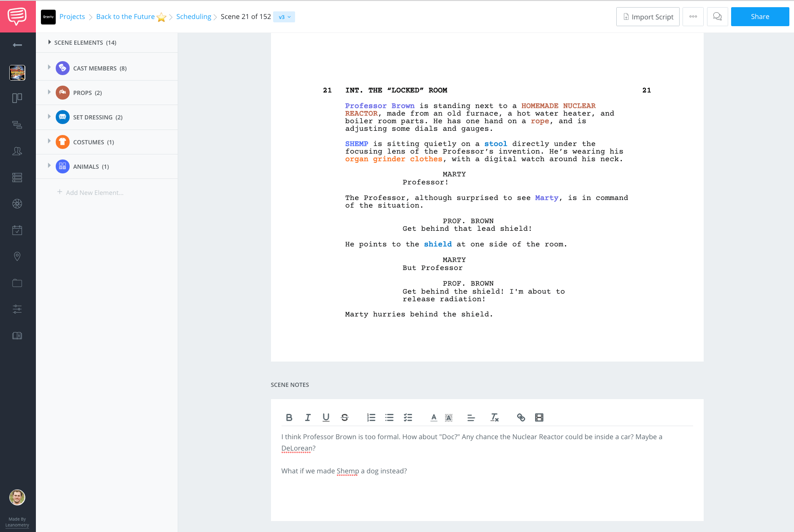Open the calendar icon in sidebar
Image resolution: width=794 pixels, height=532 pixels.
click(x=17, y=230)
